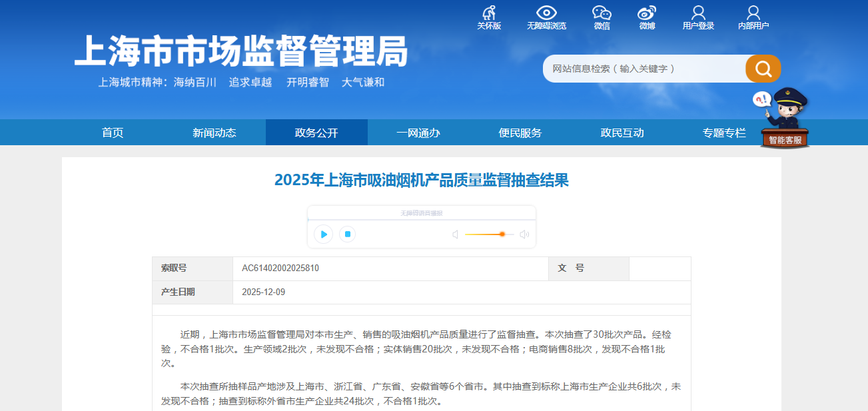868x411 pixels.
Task: Open the 新闻动态 news menu
Action: 215,133
